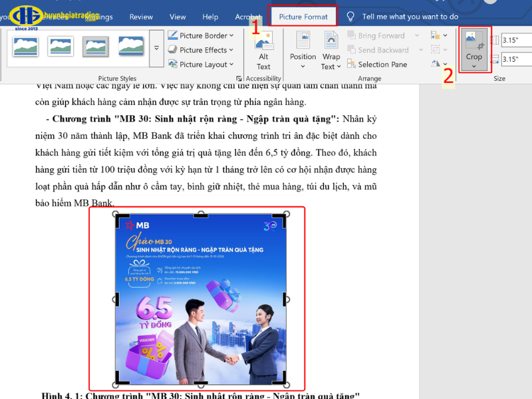Open the Position dropdown
This screenshot has height=399, width=532.
coord(303,51)
